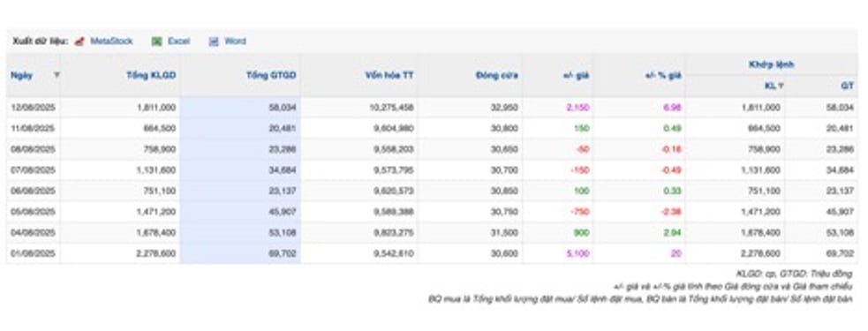Click the Đóng cửa column header
Viewport: 868px width, 331px height.
click(x=497, y=75)
